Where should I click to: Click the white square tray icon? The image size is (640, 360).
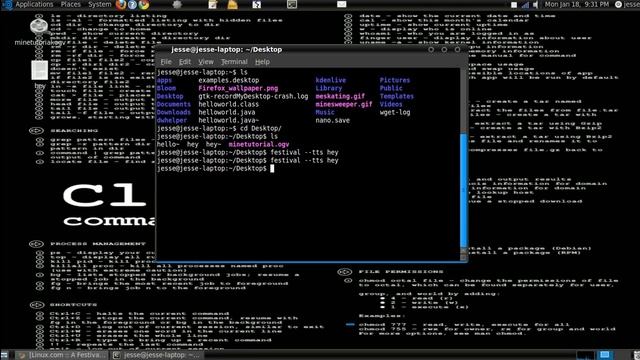514,5
